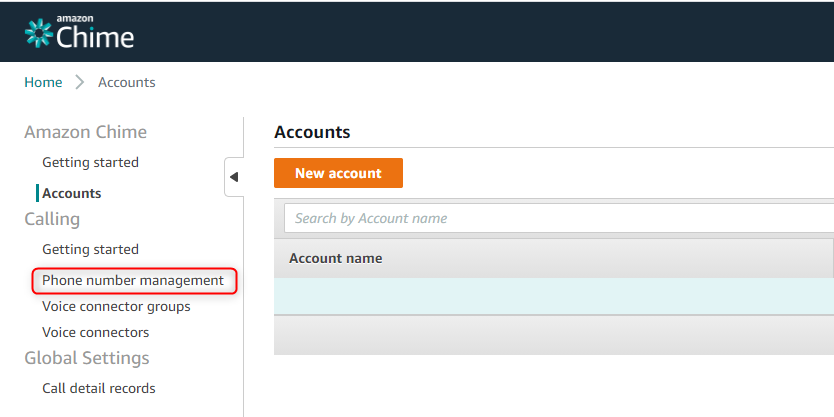
Task: Collapse the sidebar with the arrow handle
Action: (x=234, y=177)
